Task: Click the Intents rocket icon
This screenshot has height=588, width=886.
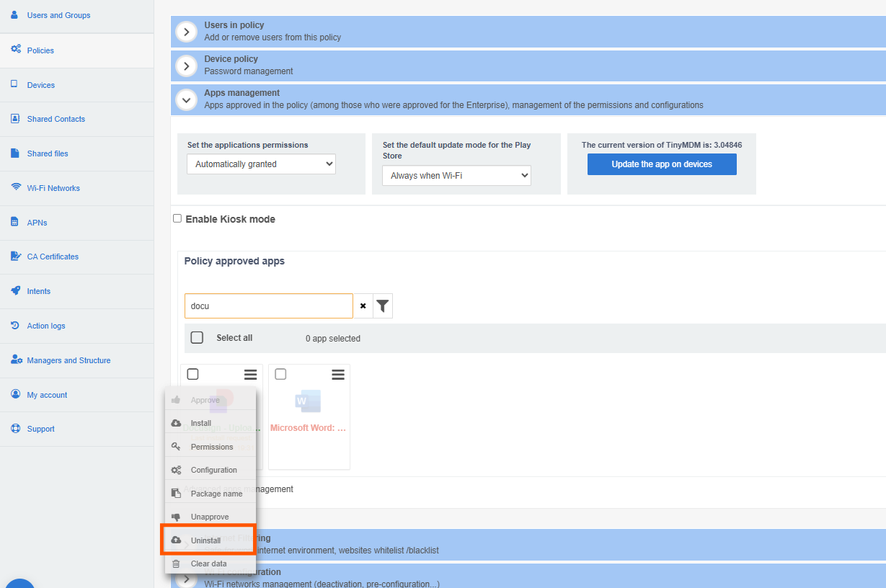Action: tap(15, 290)
